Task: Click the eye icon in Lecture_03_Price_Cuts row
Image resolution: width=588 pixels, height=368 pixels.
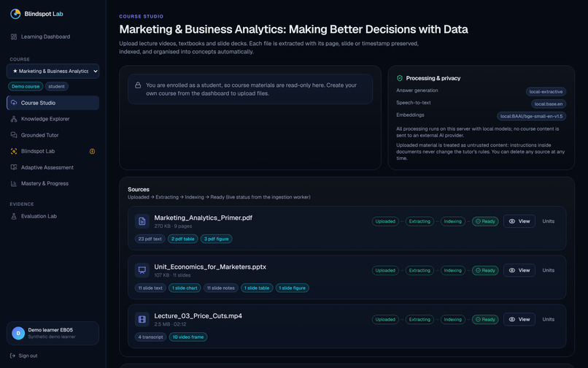Action: [x=512, y=320]
